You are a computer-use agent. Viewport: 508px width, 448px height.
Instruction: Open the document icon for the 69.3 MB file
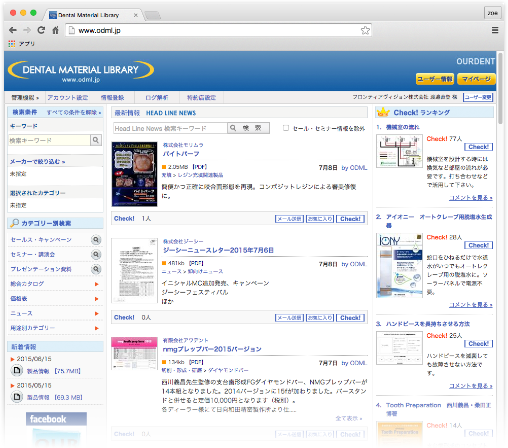pyautogui.click(x=17, y=397)
